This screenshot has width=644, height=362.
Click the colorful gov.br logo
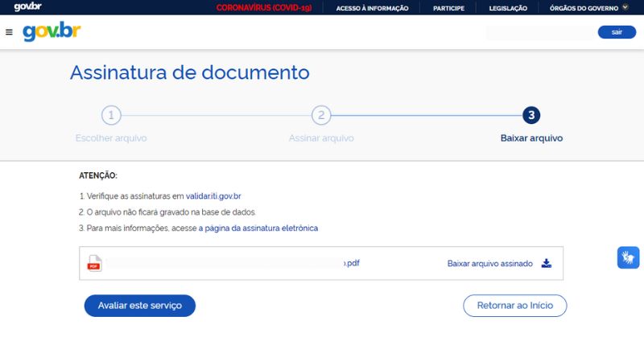(x=52, y=31)
